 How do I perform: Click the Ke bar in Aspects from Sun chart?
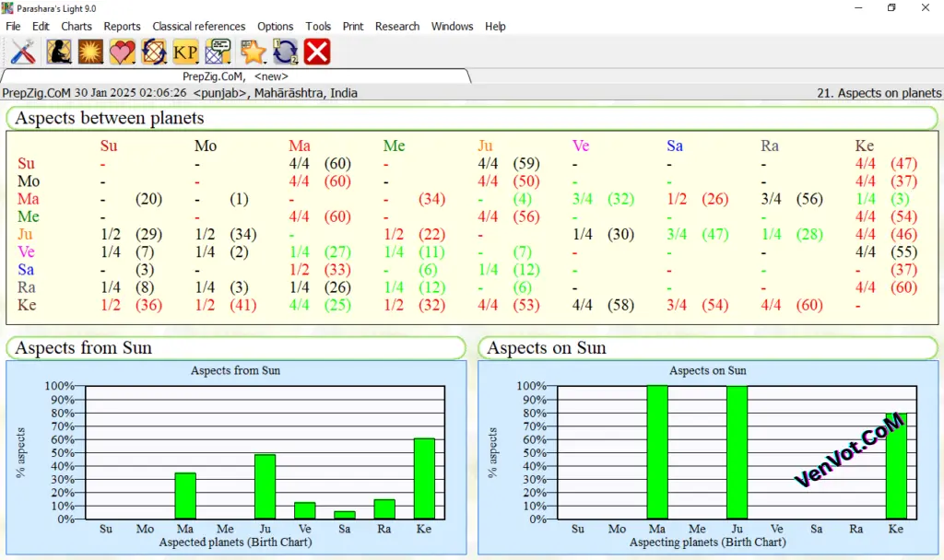[x=424, y=479]
